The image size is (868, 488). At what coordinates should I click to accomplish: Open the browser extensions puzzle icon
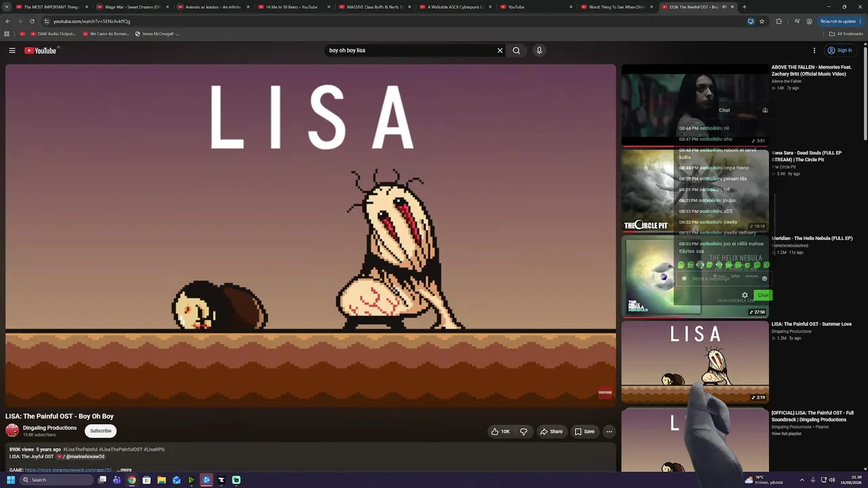(778, 21)
